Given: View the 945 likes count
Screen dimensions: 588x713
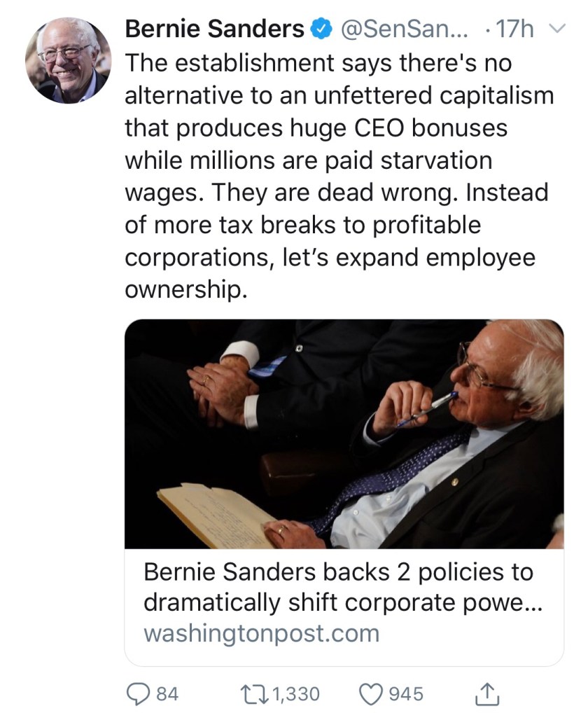Looking at the screenshot, I should pyautogui.click(x=406, y=694).
